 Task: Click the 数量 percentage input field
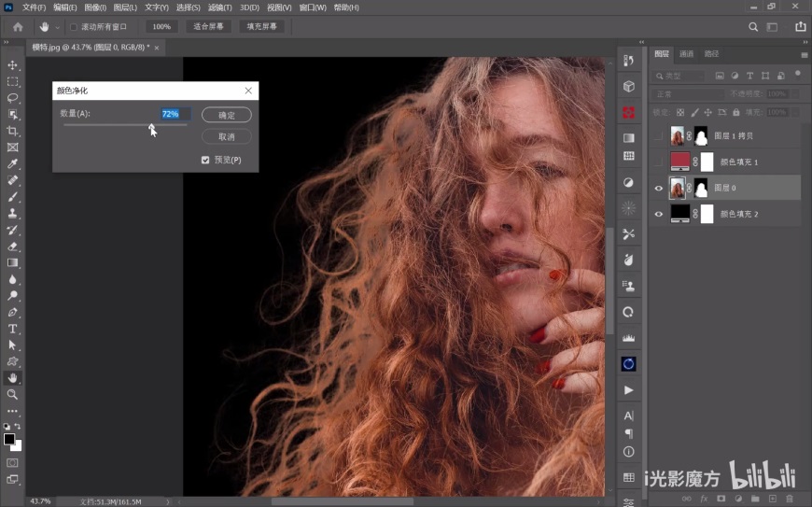pos(175,114)
